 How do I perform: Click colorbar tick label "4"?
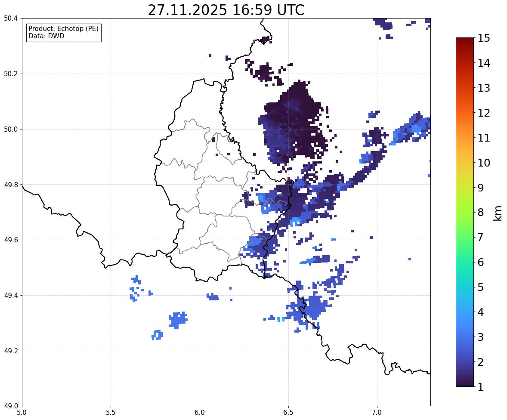(481, 312)
